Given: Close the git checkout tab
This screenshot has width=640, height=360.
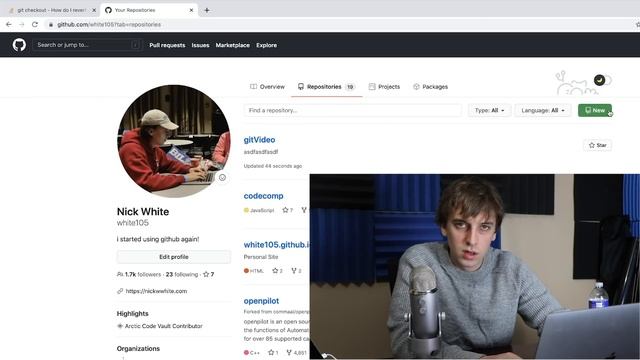Looking at the screenshot, I should click(x=94, y=10).
